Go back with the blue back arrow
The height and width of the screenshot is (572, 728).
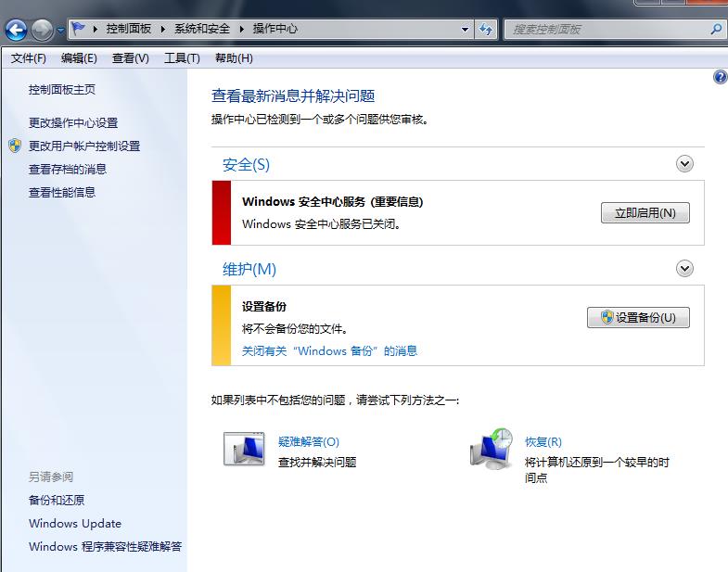click(16, 31)
